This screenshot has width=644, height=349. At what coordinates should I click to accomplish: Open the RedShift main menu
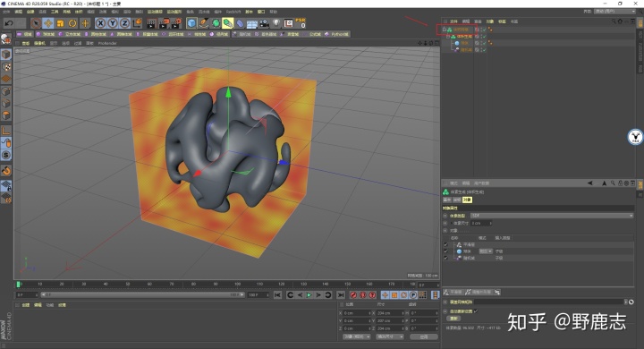[x=233, y=12]
